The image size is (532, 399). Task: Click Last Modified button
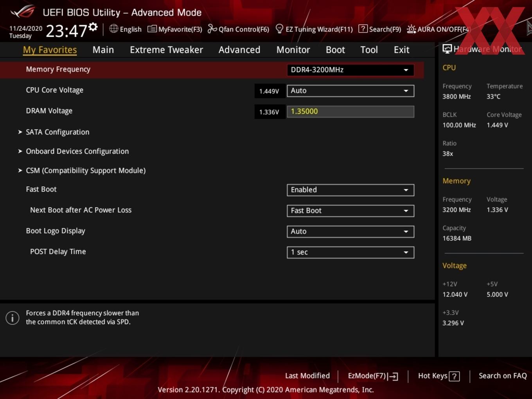(x=307, y=376)
